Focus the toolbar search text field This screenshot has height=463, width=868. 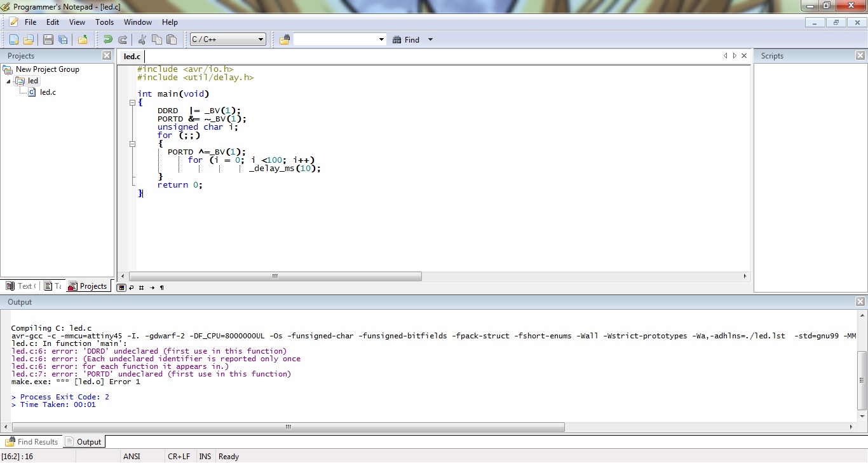click(336, 39)
